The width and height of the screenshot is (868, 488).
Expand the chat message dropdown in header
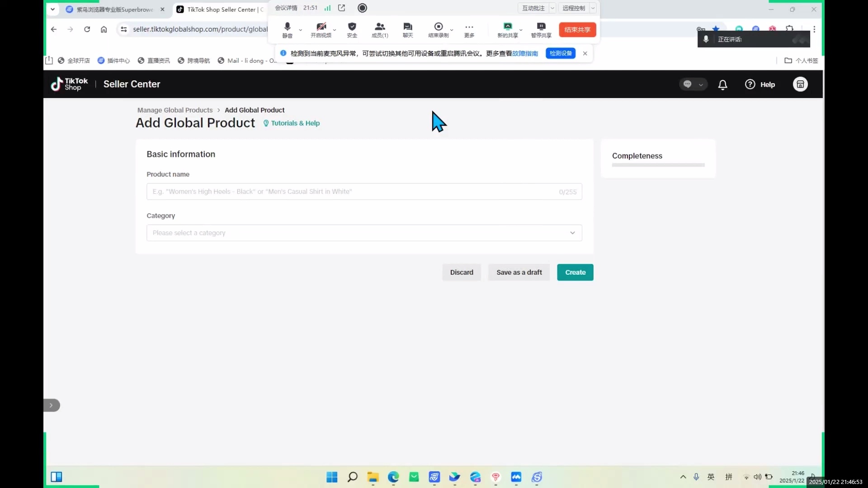(700, 84)
